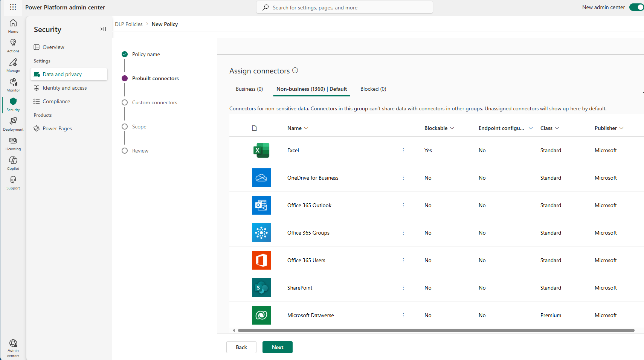The width and height of the screenshot is (644, 360).
Task: Click the Back button
Action: [241, 347]
